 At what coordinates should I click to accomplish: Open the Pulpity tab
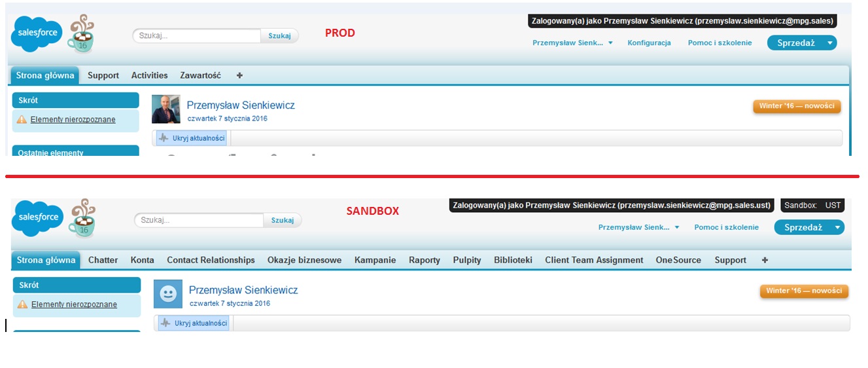click(466, 260)
